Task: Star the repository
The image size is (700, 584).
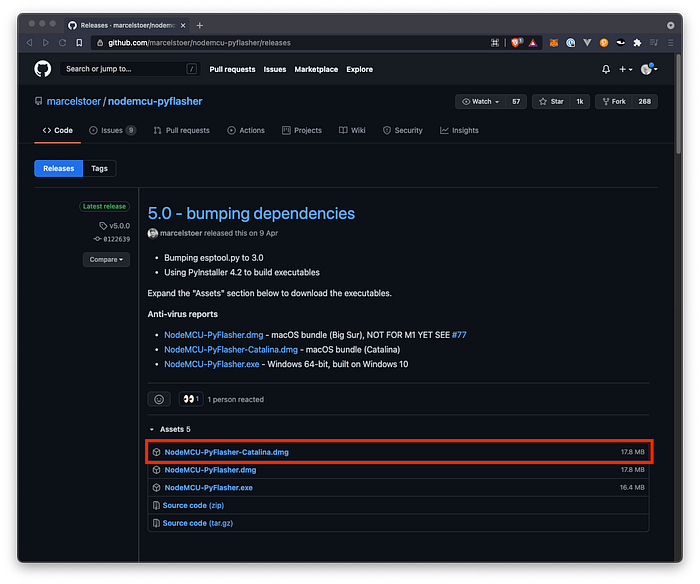Action: click(551, 101)
